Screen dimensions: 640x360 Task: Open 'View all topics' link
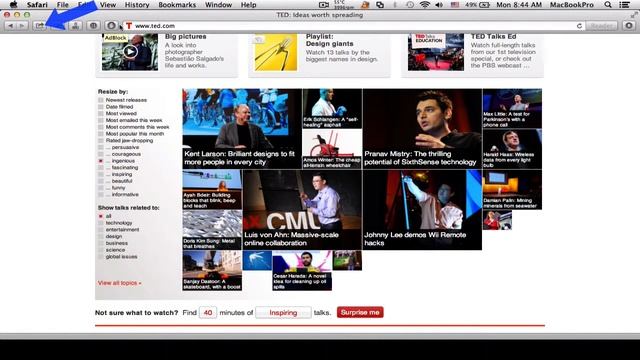120,283
